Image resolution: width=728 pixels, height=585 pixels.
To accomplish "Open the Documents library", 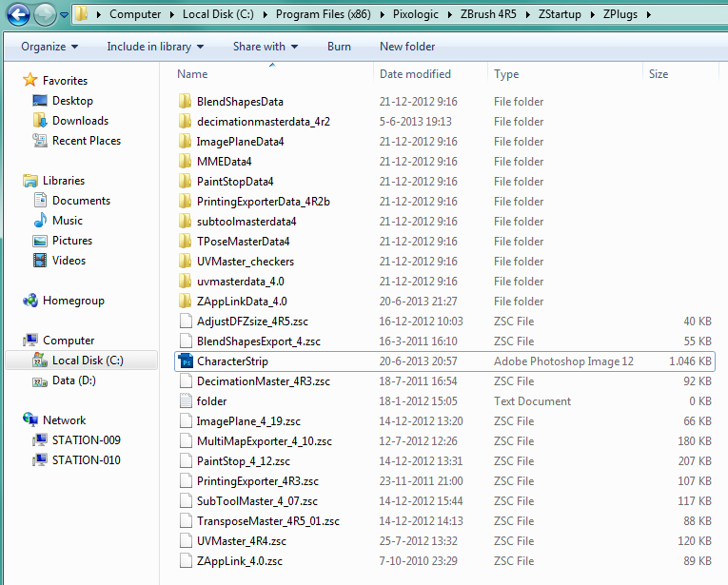I will pyautogui.click(x=81, y=201).
